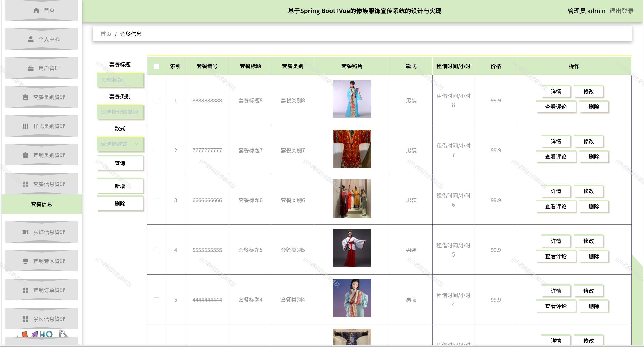Open 详情 for 套餐标题4
644x347 pixels.
click(x=556, y=291)
